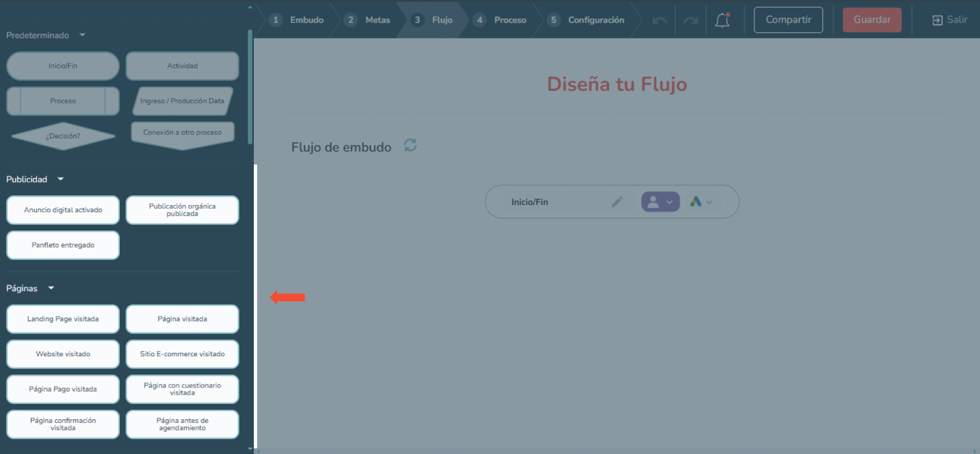980x454 pixels.
Task: Pick the Landing Page visitada block
Action: (63, 319)
